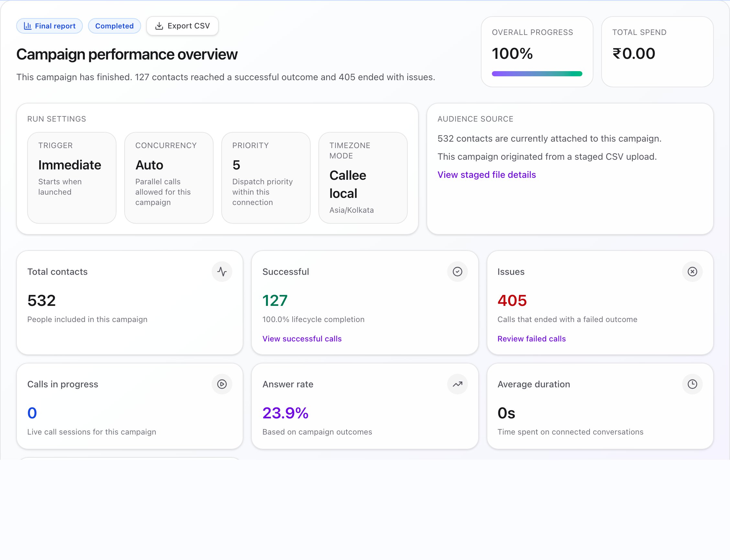Click the 532 total contacts number

point(41,300)
